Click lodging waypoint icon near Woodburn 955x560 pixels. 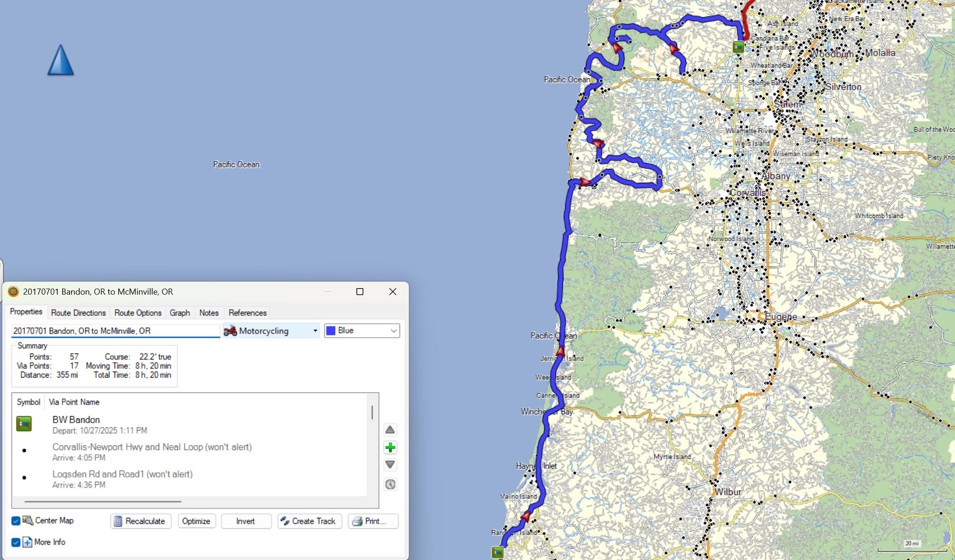738,47
